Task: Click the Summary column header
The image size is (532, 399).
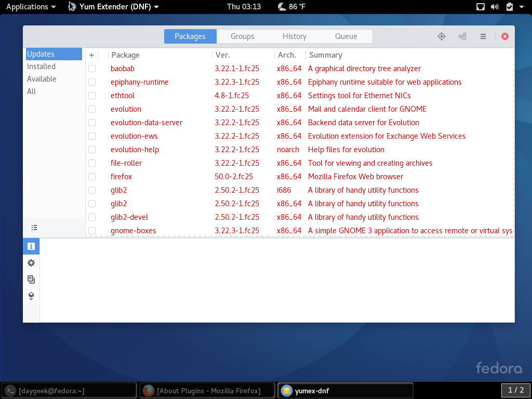Action: [x=409, y=55]
